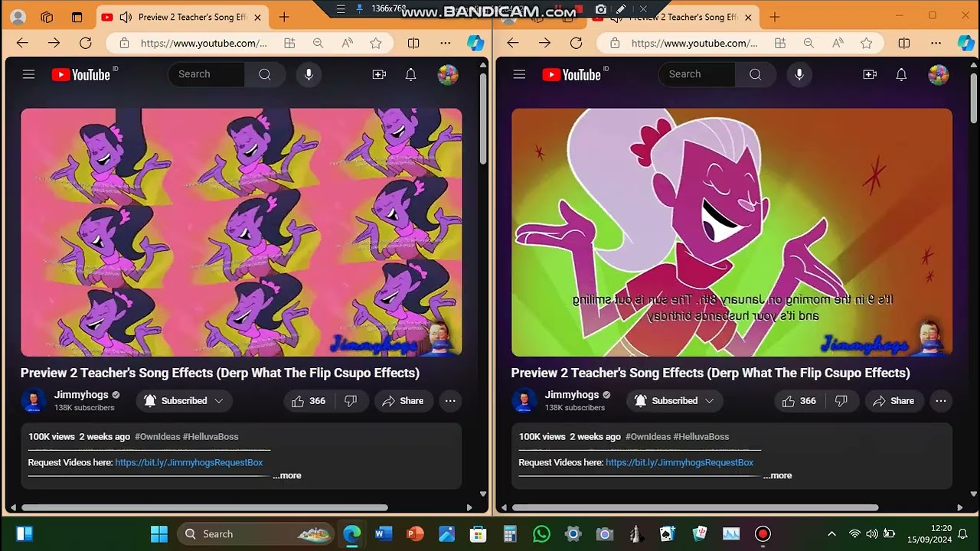Click YouTube logo in right window
Viewport: 980px width, 551px height.
point(572,74)
